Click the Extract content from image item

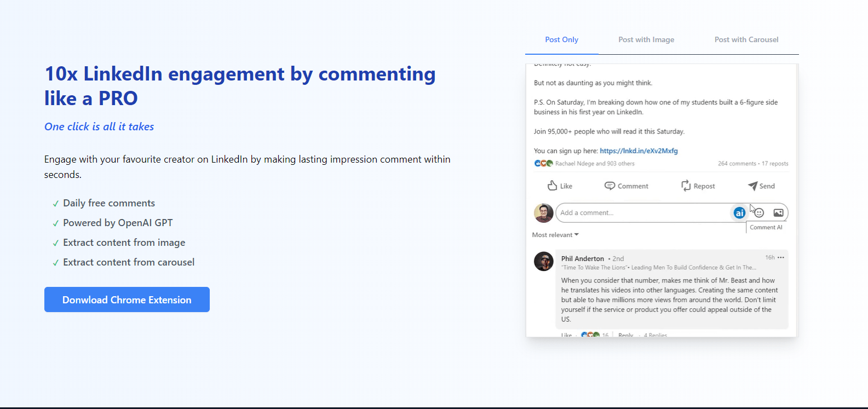click(124, 243)
